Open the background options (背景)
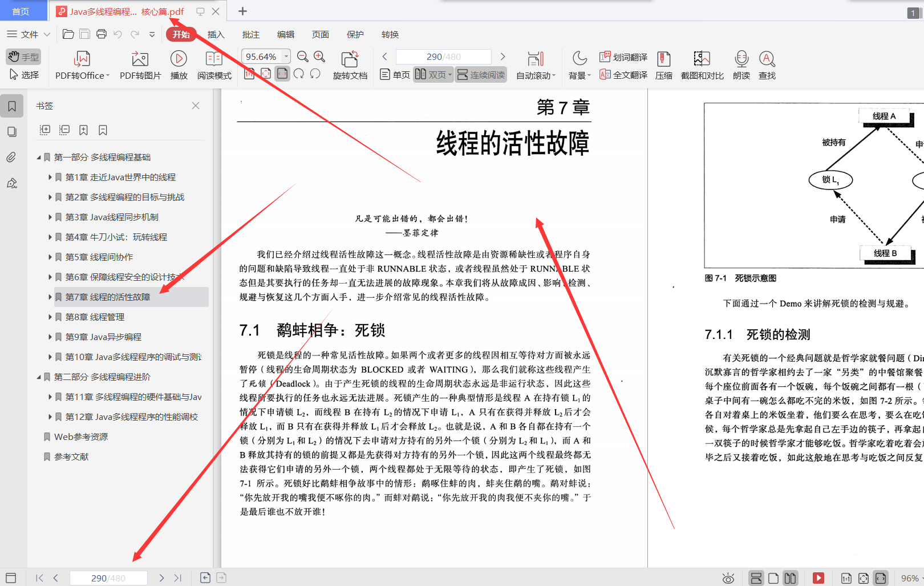 click(x=579, y=66)
